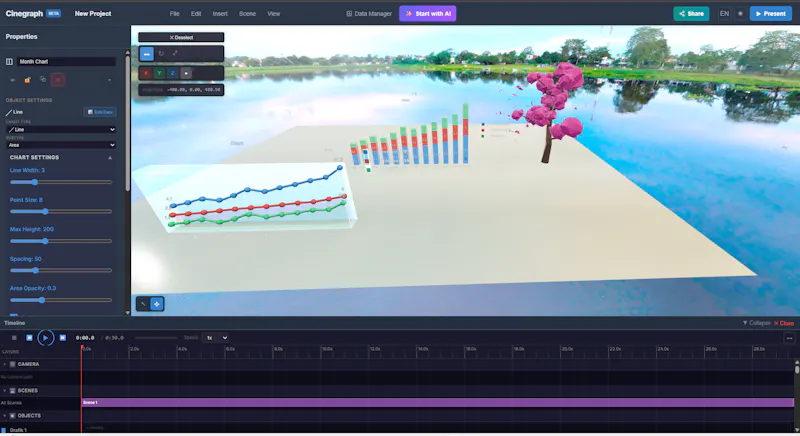
Task: Open the View menu
Action: point(273,14)
